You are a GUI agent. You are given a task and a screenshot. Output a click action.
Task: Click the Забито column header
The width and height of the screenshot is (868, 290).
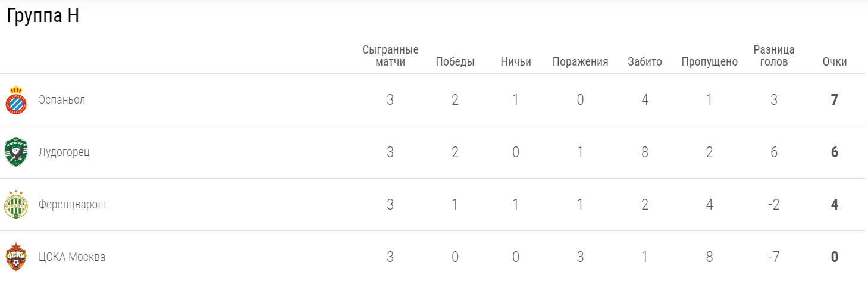point(645,62)
